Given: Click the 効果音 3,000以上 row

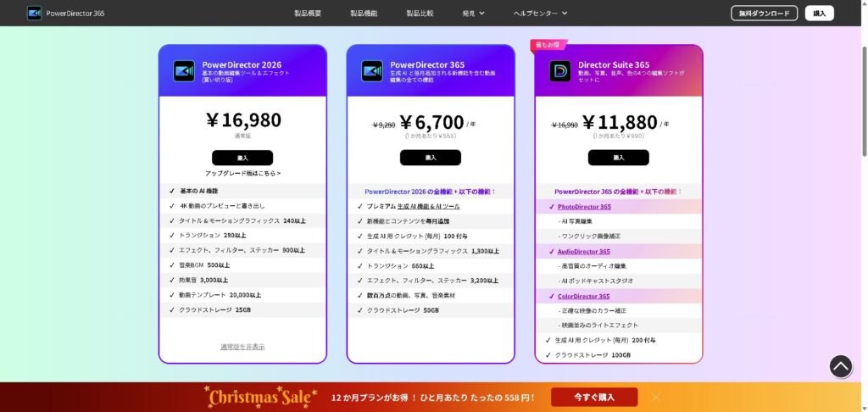Looking at the screenshot, I should (x=242, y=281).
